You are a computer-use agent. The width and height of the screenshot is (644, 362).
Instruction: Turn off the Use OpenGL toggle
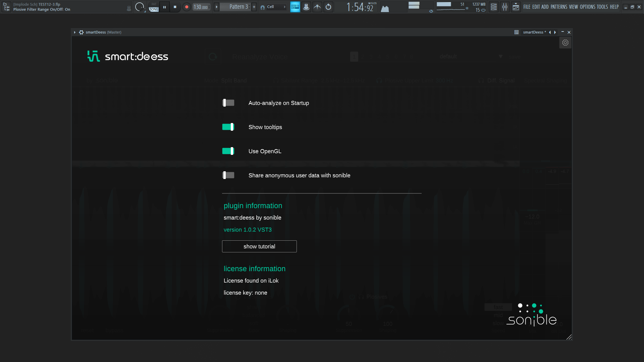tap(228, 151)
